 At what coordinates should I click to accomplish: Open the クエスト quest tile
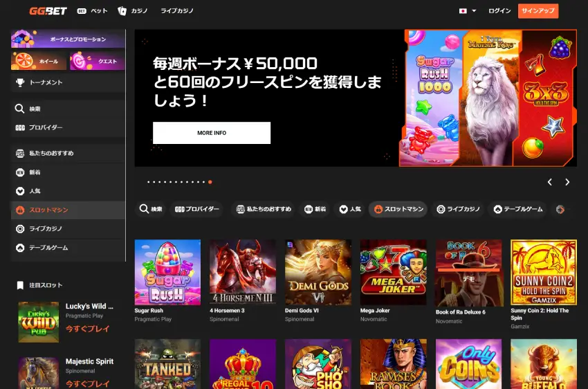97,61
